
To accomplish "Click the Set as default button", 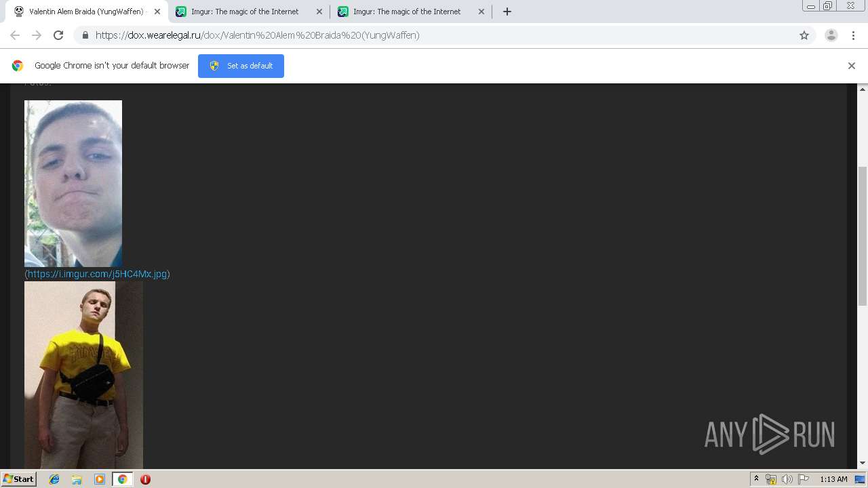I will coord(241,66).
